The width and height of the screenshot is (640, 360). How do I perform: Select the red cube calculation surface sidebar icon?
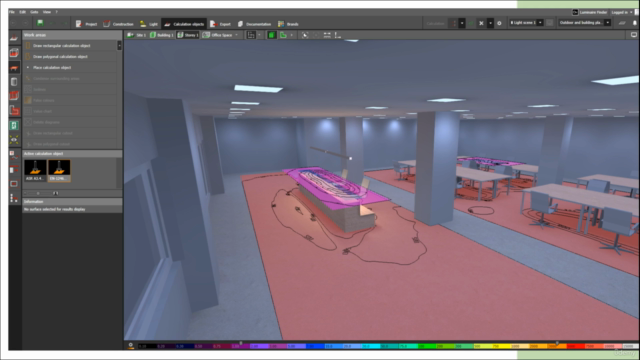(x=14, y=53)
